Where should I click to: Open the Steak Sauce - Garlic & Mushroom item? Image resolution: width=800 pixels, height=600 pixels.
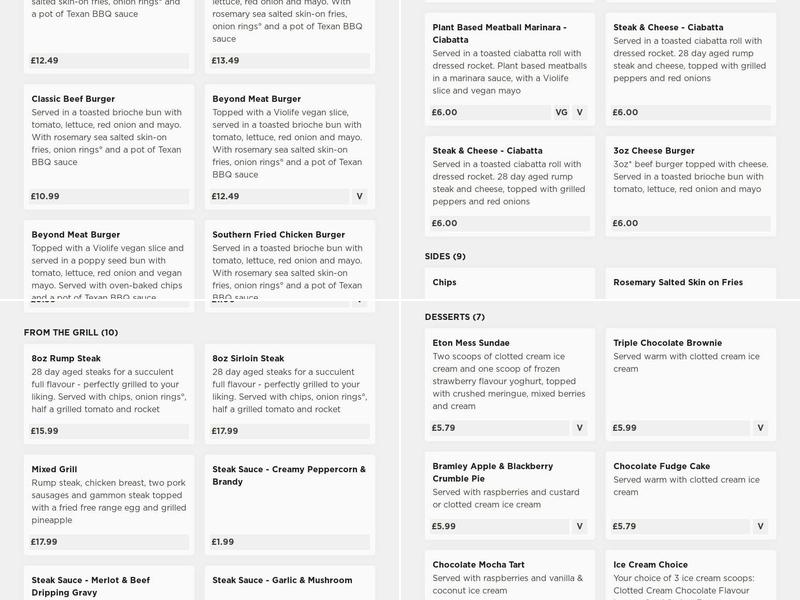click(x=283, y=579)
